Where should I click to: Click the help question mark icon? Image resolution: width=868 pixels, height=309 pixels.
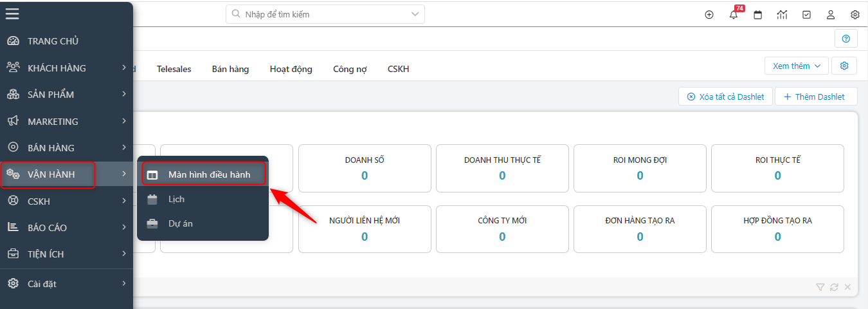845,39
